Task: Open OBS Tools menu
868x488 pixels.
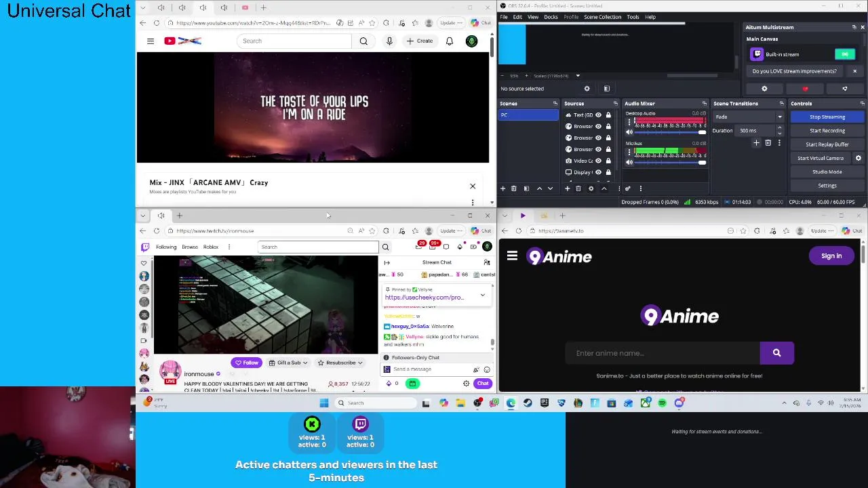Action: (x=633, y=17)
